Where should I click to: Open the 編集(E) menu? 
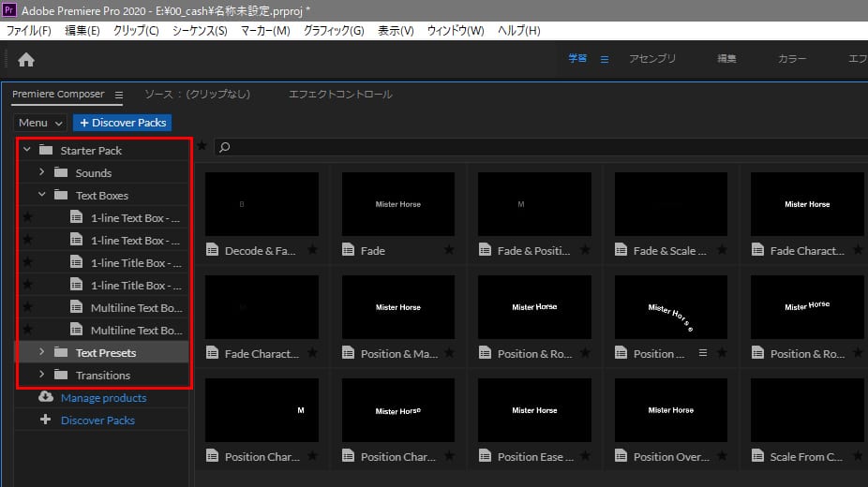tap(82, 31)
